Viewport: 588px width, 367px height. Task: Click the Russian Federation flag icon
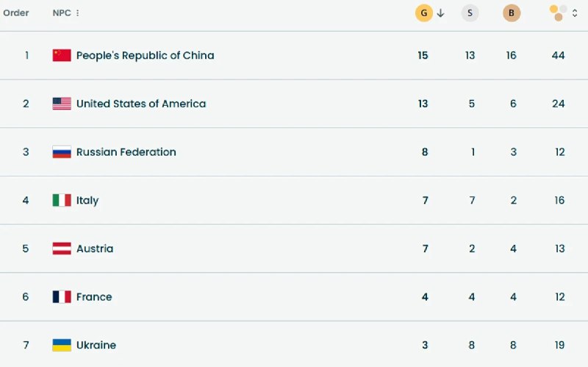coord(62,152)
